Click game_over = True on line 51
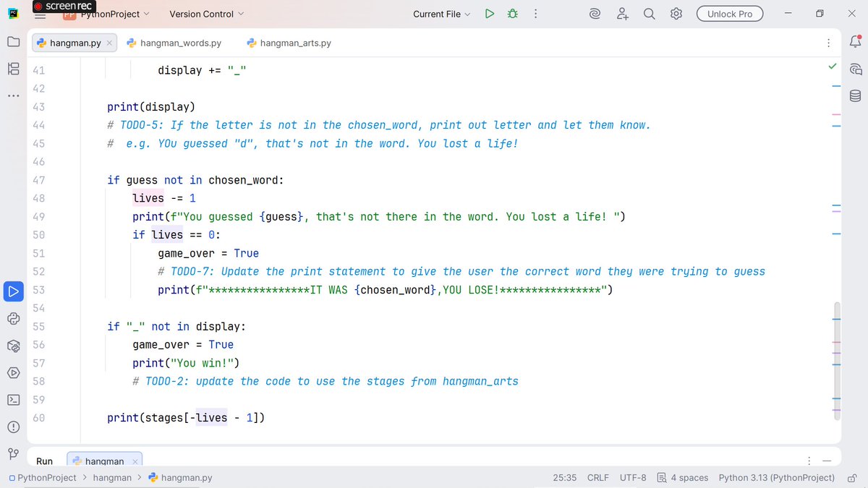Screen dimensions: 868x488 click(x=208, y=253)
